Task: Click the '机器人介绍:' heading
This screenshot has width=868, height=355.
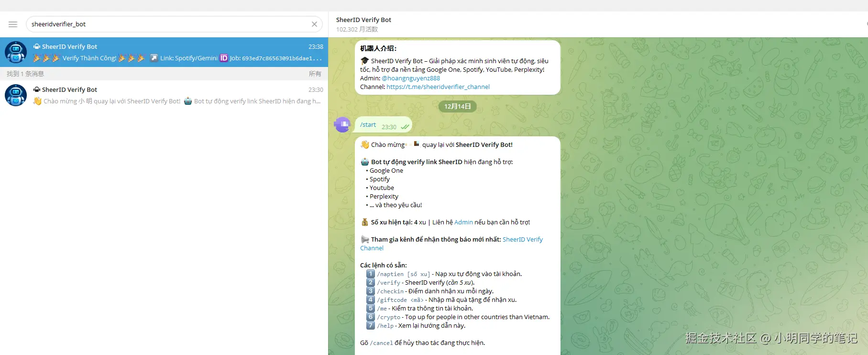Action: point(378,48)
